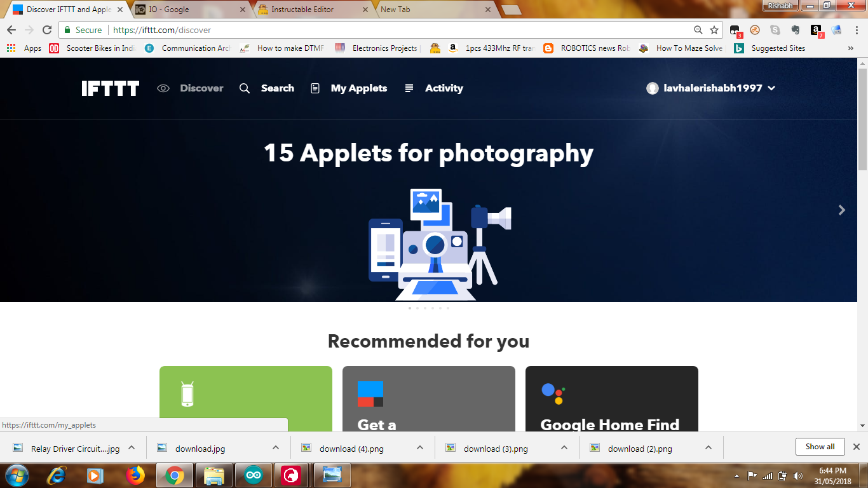This screenshot has height=488, width=868.
Task: Switch to the New Tab tab
Action: [434, 10]
